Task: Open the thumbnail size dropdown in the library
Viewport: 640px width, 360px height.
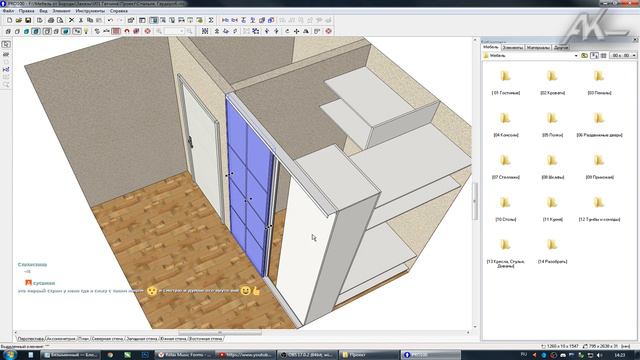Action: [623, 55]
